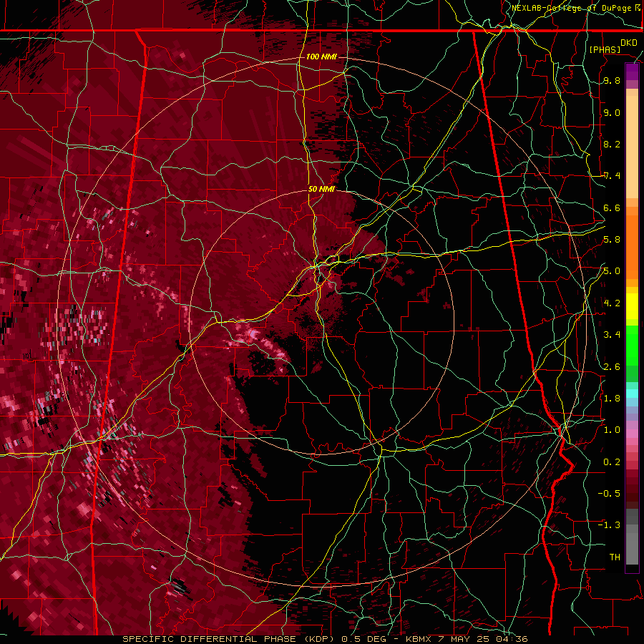Screen dimensions: 644x644
Task: Click the DKD product label
Action: (x=629, y=43)
